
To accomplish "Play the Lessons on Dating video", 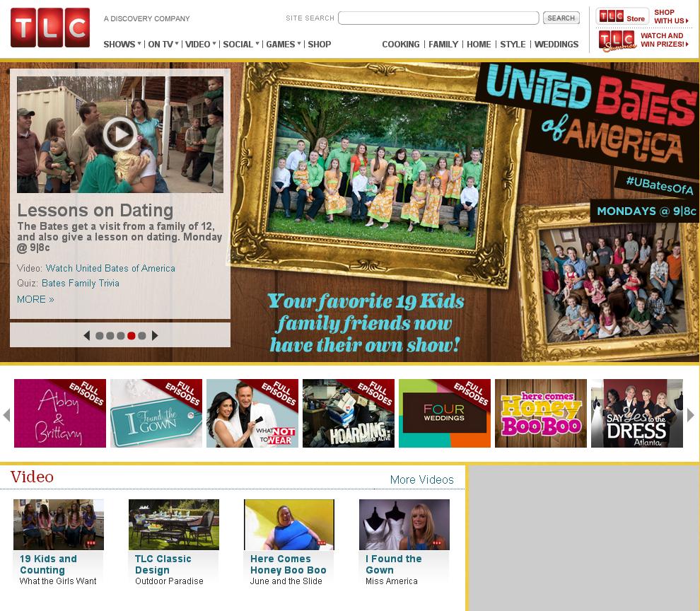I will [x=119, y=134].
